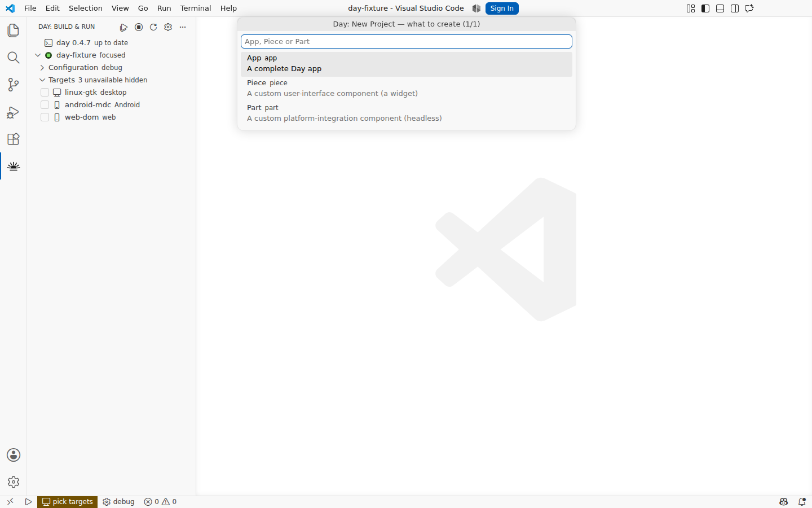812x508 pixels.
Task: Expand the Configuration debug node
Action: (x=42, y=68)
